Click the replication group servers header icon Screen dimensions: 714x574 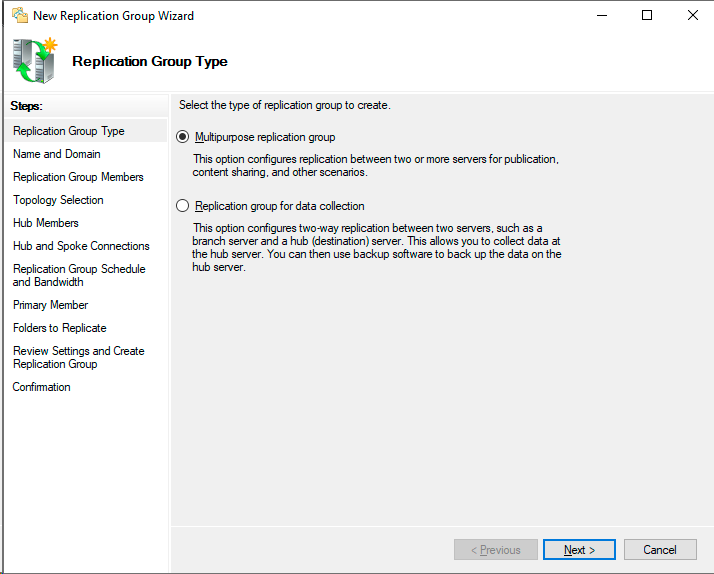click(35, 60)
